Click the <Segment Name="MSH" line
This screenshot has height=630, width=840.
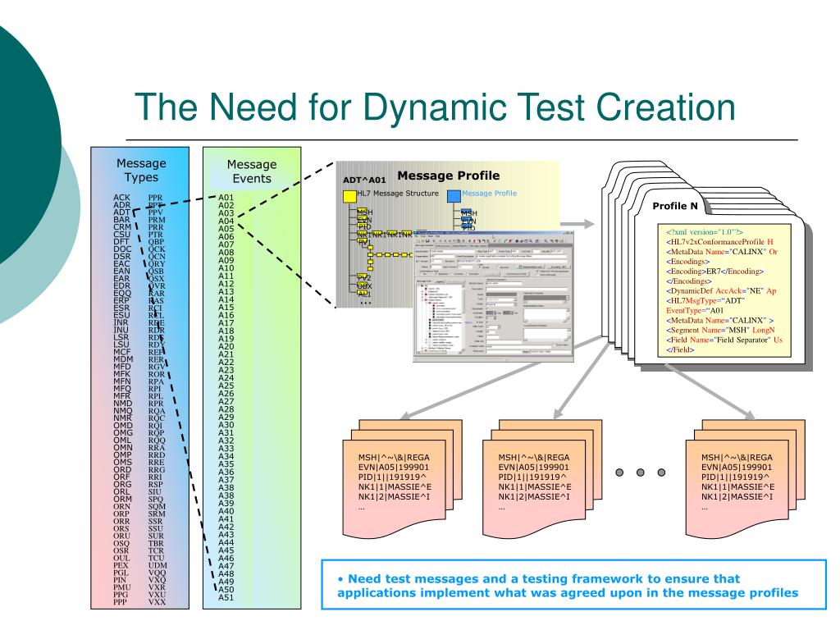click(720, 331)
